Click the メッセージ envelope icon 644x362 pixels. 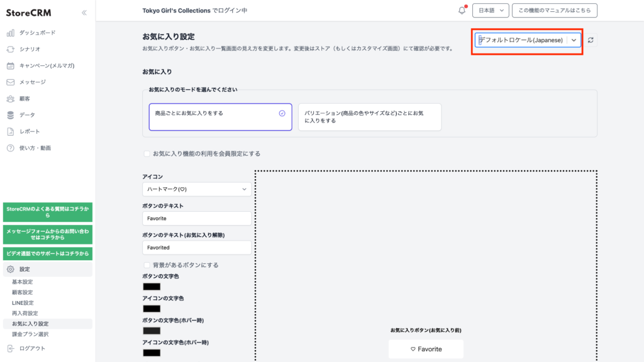[10, 82]
